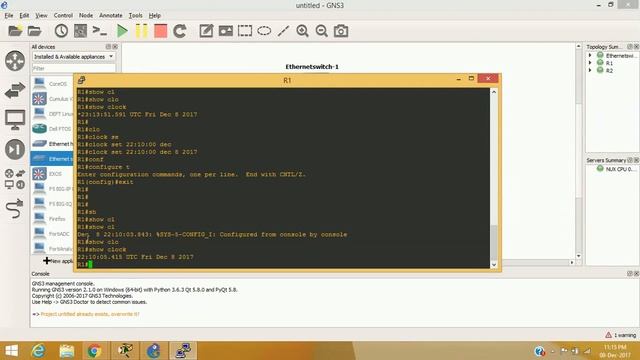Expand Ethernetswitch node in Topology Summary
Screen dimensions: 640x360
tap(590, 55)
